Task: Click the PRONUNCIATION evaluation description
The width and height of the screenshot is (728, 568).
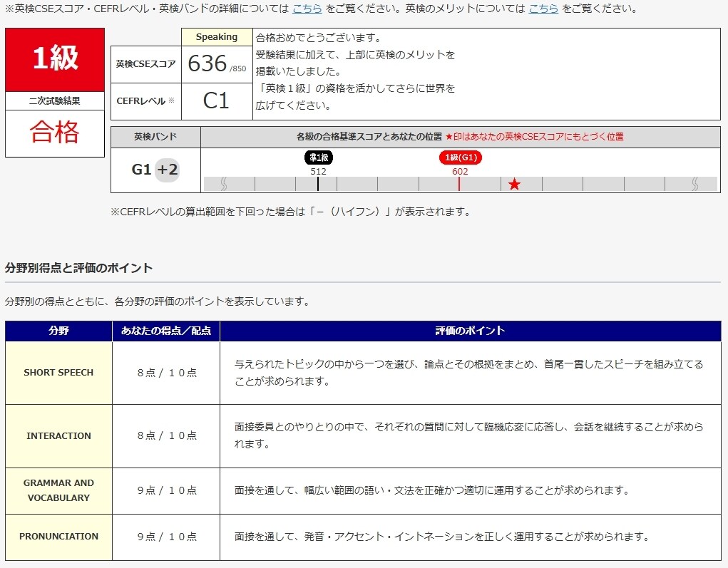Action: (x=442, y=537)
